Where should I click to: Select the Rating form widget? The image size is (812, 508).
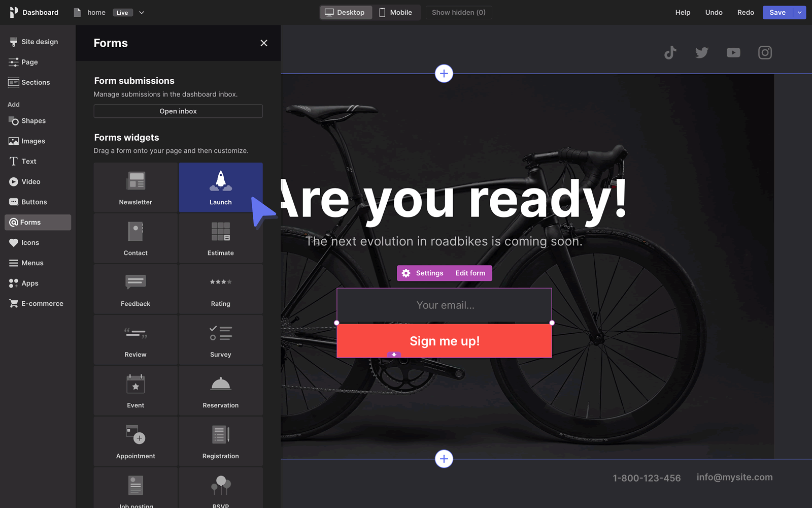(221, 289)
